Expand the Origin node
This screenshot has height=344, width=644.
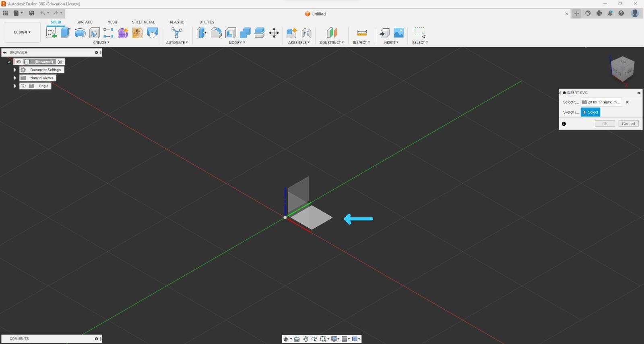coord(14,86)
